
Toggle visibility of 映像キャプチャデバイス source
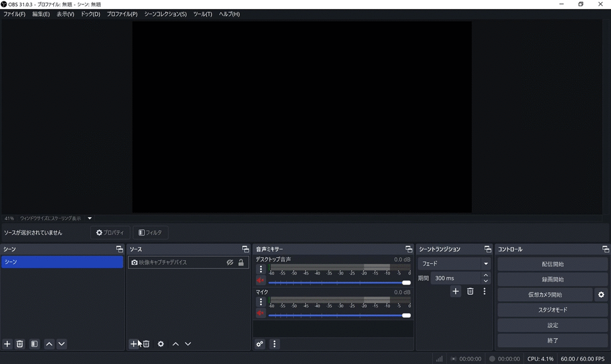[x=230, y=263]
